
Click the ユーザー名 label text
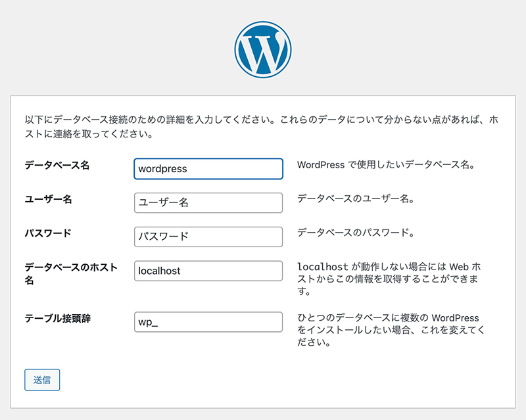(x=48, y=200)
